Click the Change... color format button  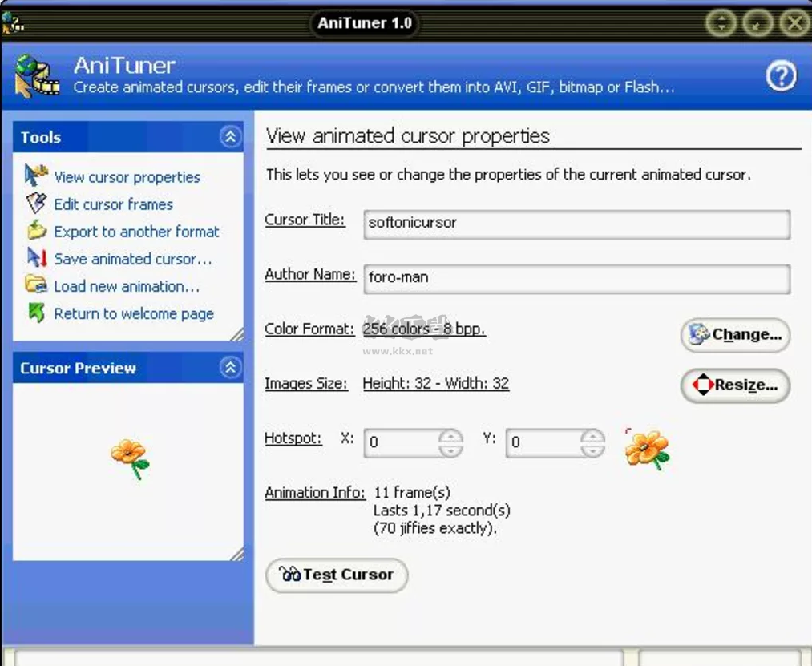tap(735, 335)
